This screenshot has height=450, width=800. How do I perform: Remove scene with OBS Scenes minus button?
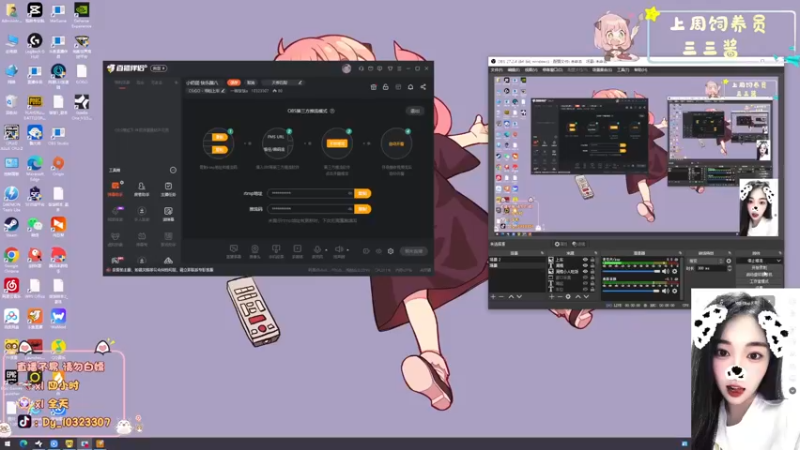click(501, 296)
